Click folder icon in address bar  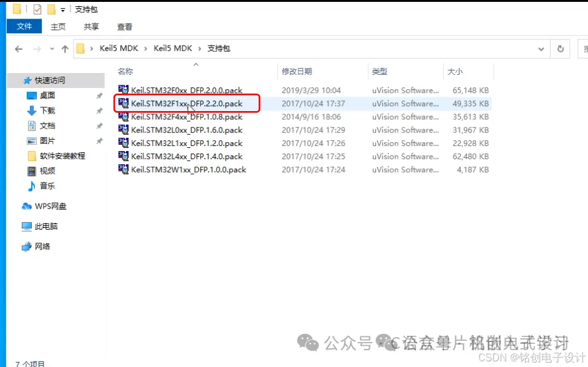[x=80, y=49]
